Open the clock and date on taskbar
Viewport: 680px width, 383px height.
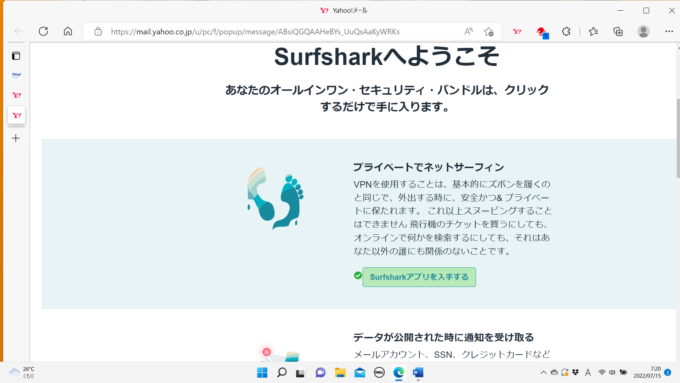647,372
